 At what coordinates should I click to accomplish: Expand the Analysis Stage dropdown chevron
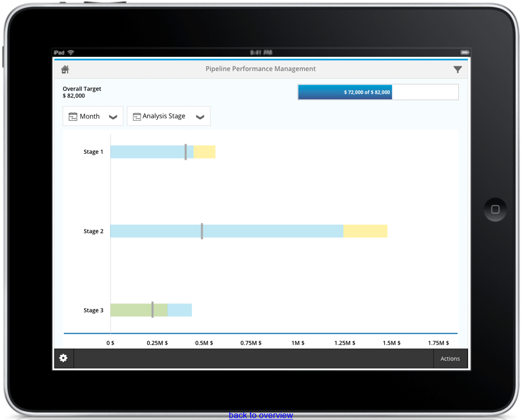200,117
